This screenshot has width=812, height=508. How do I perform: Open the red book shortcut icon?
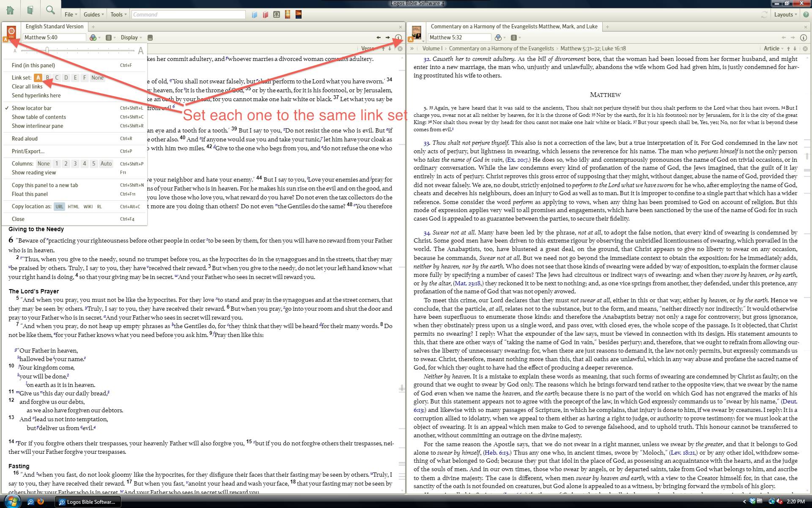[266, 14]
